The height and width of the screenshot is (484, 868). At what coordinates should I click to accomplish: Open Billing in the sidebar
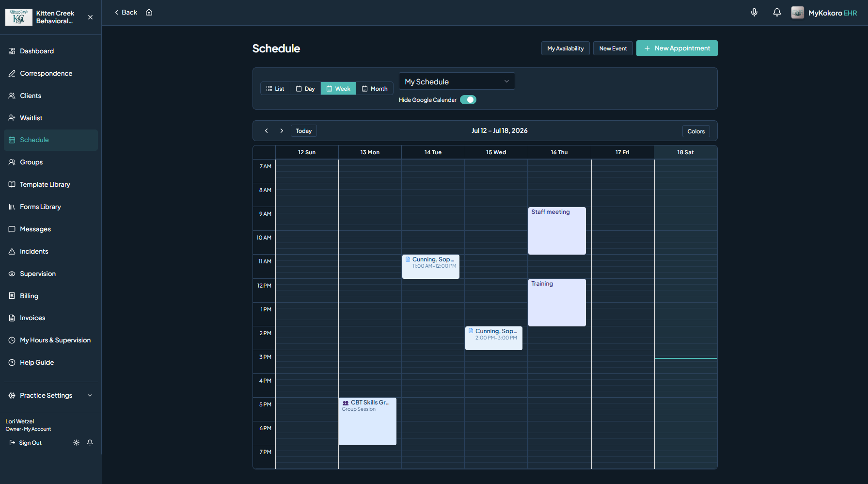[51, 296]
